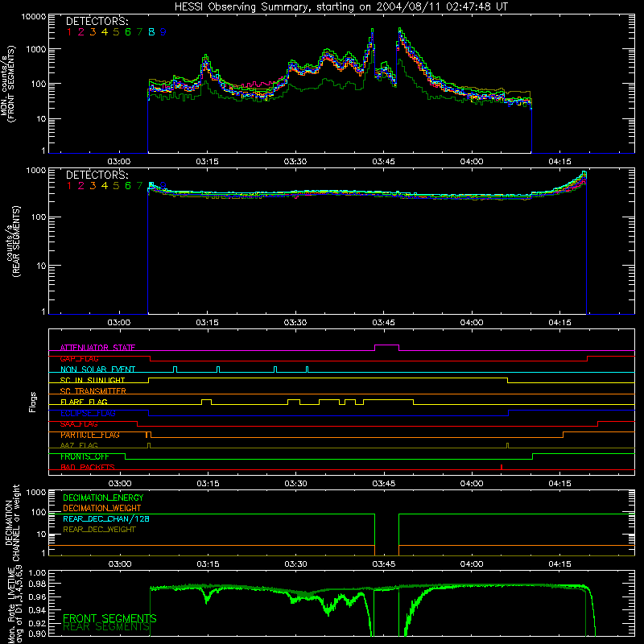
Task: Click the 03:30 time label under the decimation panel
Action: click(295, 564)
